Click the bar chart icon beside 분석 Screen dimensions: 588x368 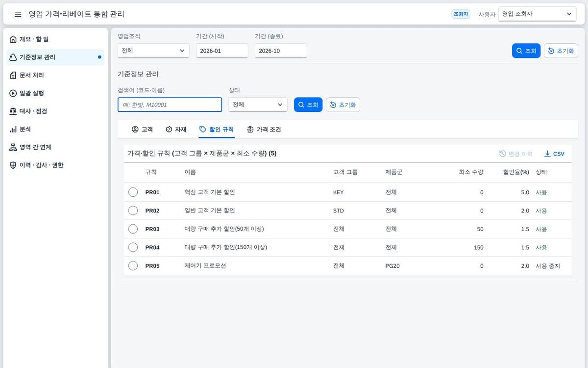point(13,129)
